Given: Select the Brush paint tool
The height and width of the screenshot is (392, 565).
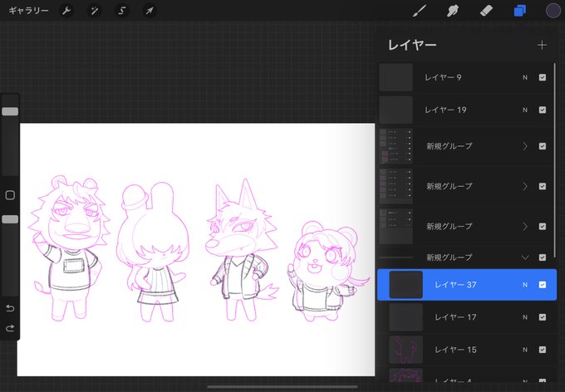Looking at the screenshot, I should coord(420,11).
